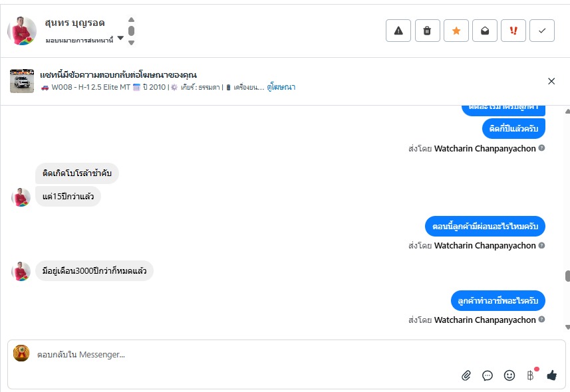Click info icon next to first Watcharin Chanpanyachon

(x=541, y=148)
